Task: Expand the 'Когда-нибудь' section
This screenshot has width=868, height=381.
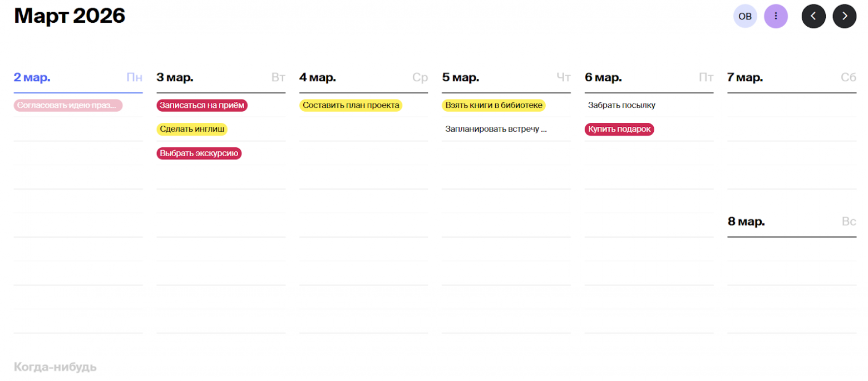Action: pos(55,367)
